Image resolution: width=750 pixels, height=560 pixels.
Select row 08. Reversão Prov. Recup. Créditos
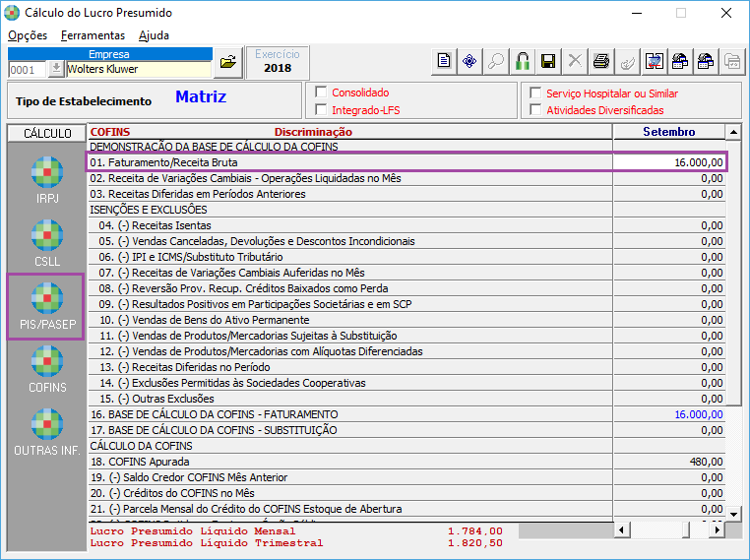click(x=350, y=288)
